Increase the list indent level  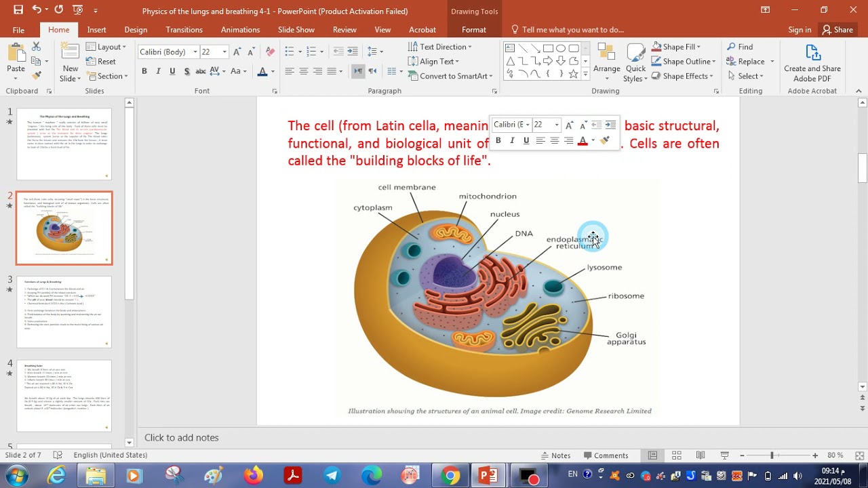[351, 52]
